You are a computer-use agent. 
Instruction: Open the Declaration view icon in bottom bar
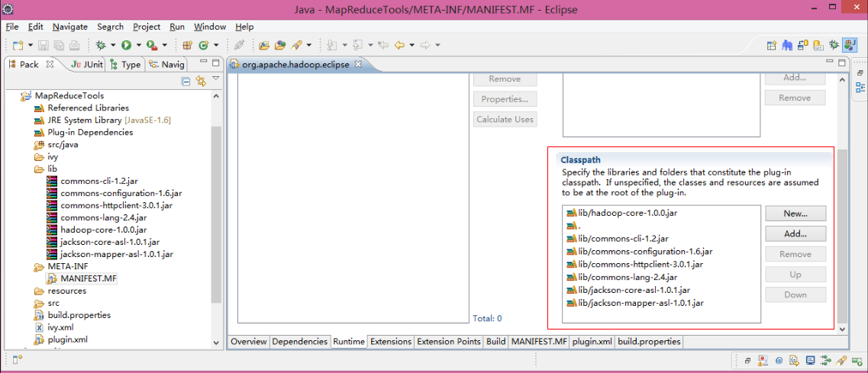click(x=795, y=360)
